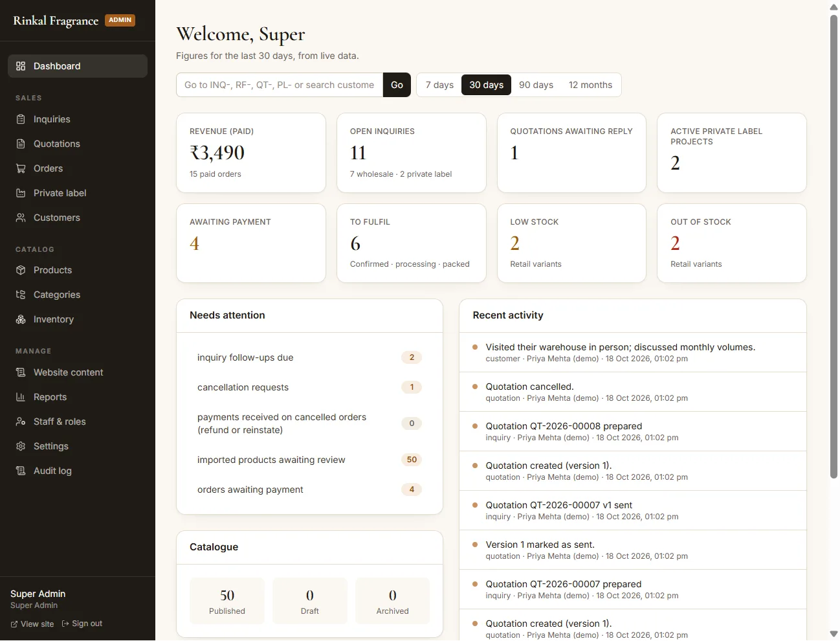Switch range to 90 days
Viewport: 840px width, 641px height.
[536, 85]
